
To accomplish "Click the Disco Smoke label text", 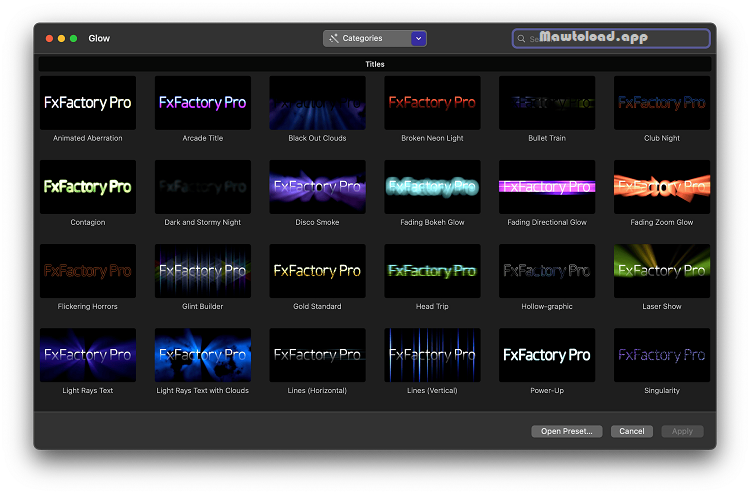I will (318, 222).
